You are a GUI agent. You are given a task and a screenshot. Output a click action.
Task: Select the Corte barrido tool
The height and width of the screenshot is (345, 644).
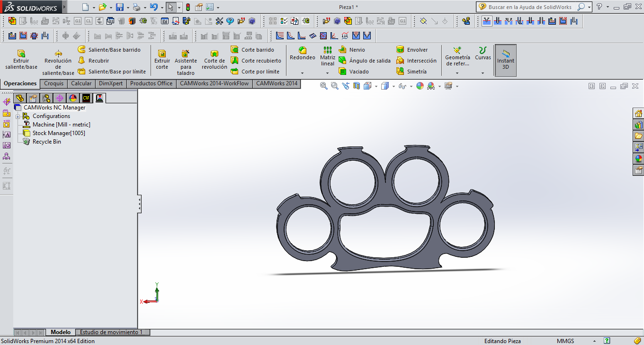coord(256,49)
